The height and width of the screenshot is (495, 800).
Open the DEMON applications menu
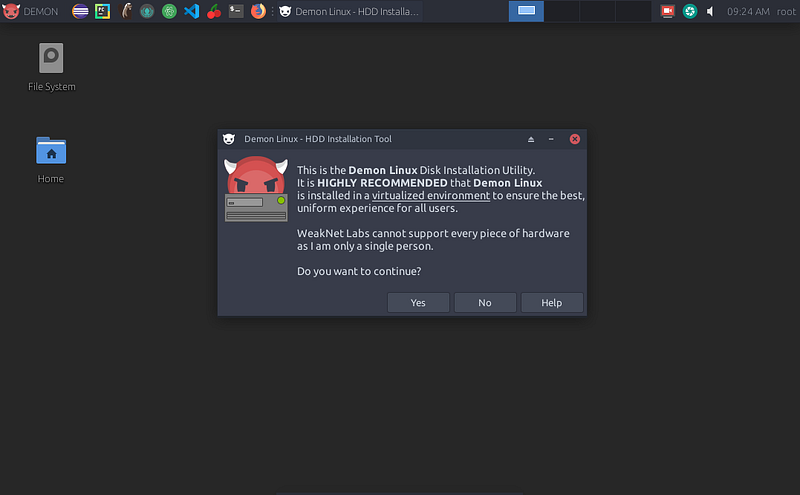click(x=30, y=11)
